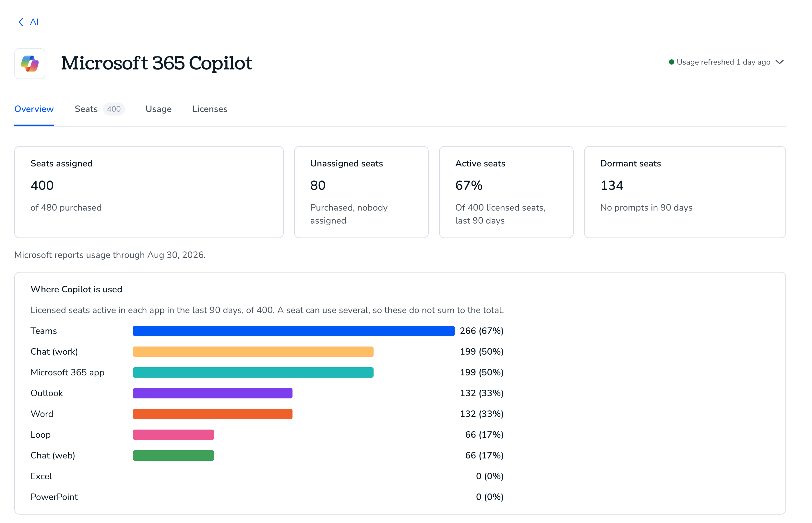
Task: Open the Dormant seats card
Action: pos(685,192)
